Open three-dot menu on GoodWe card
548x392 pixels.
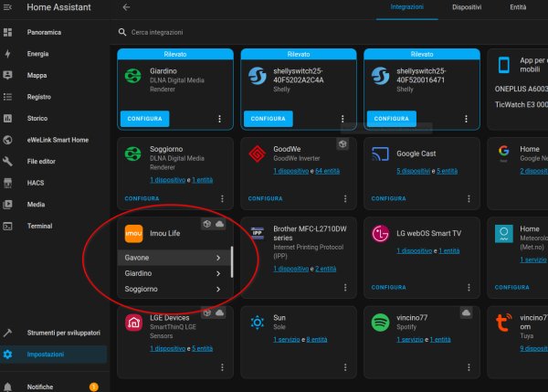[345, 198]
